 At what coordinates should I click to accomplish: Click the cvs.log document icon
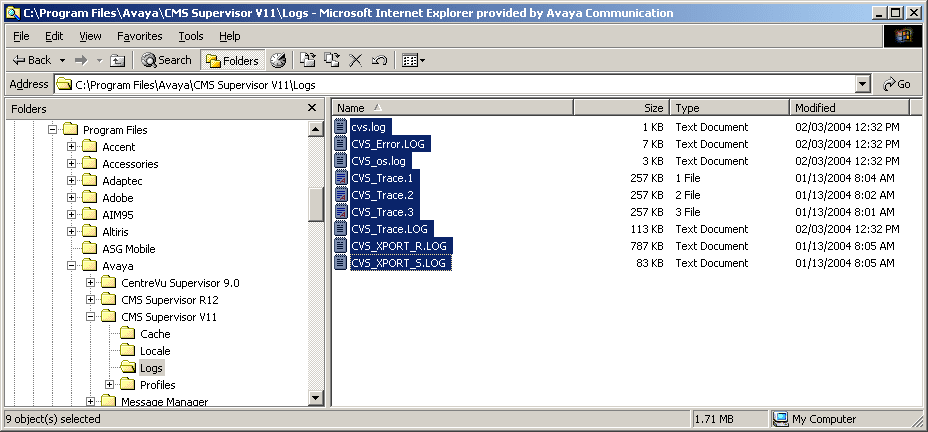click(340, 127)
